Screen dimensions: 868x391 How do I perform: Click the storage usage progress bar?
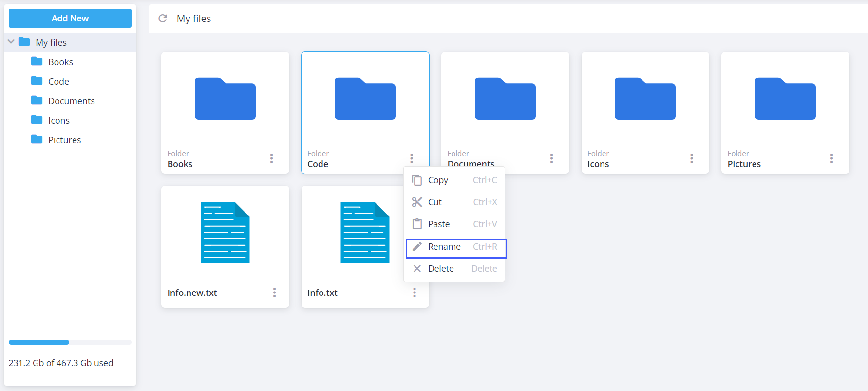[70, 342]
